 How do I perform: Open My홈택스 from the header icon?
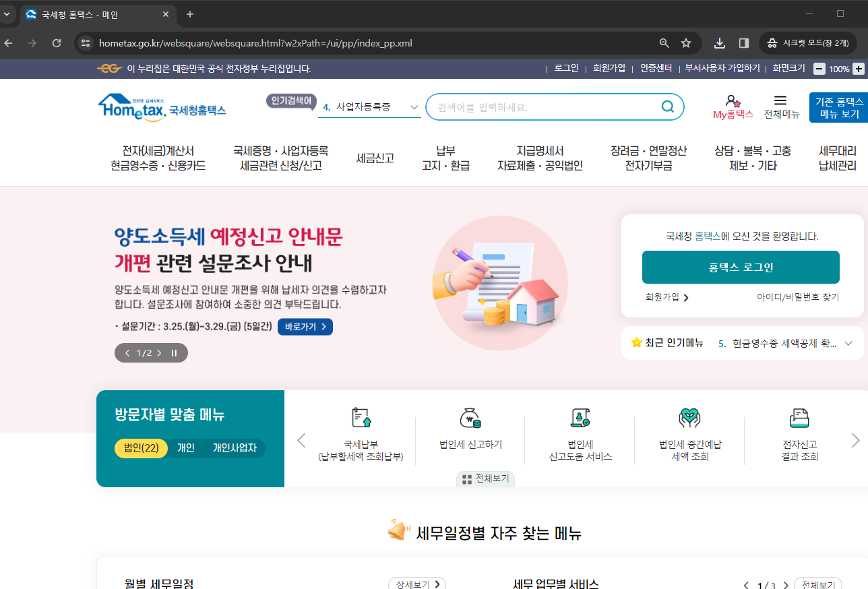pos(733,108)
